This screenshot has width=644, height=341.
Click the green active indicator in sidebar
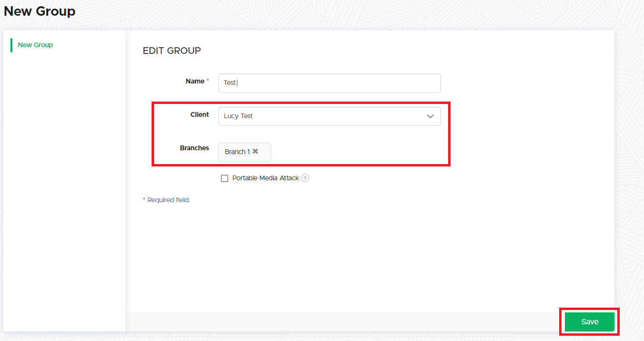[x=11, y=45]
